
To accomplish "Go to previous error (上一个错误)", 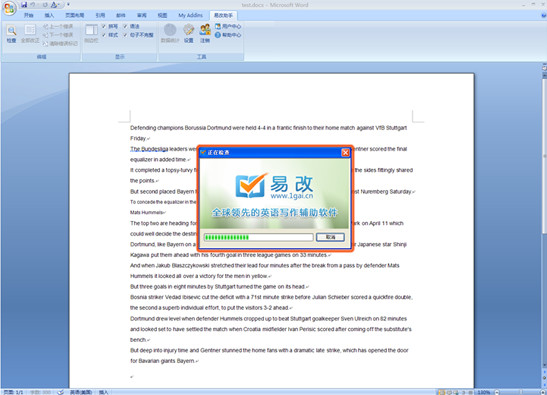I will (x=58, y=26).
